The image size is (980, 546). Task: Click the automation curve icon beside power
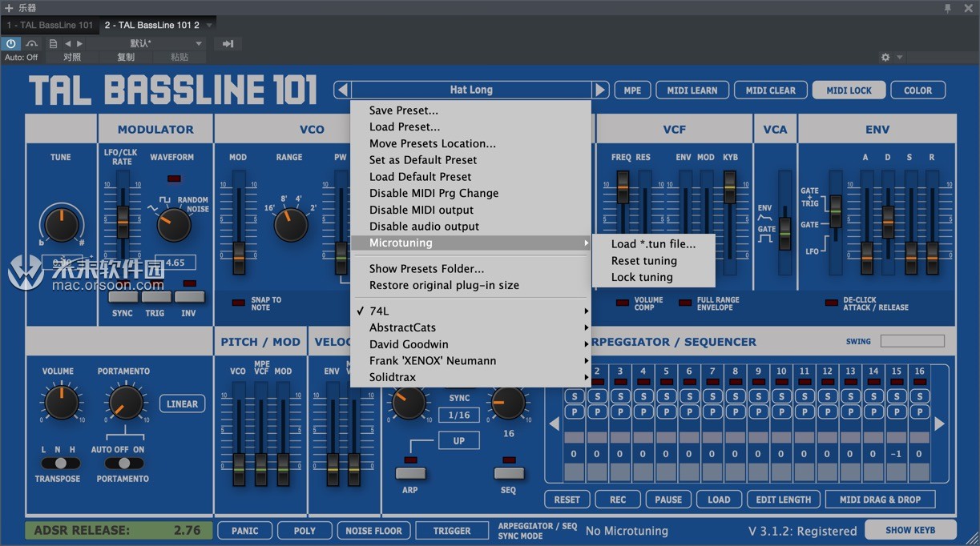tap(32, 44)
